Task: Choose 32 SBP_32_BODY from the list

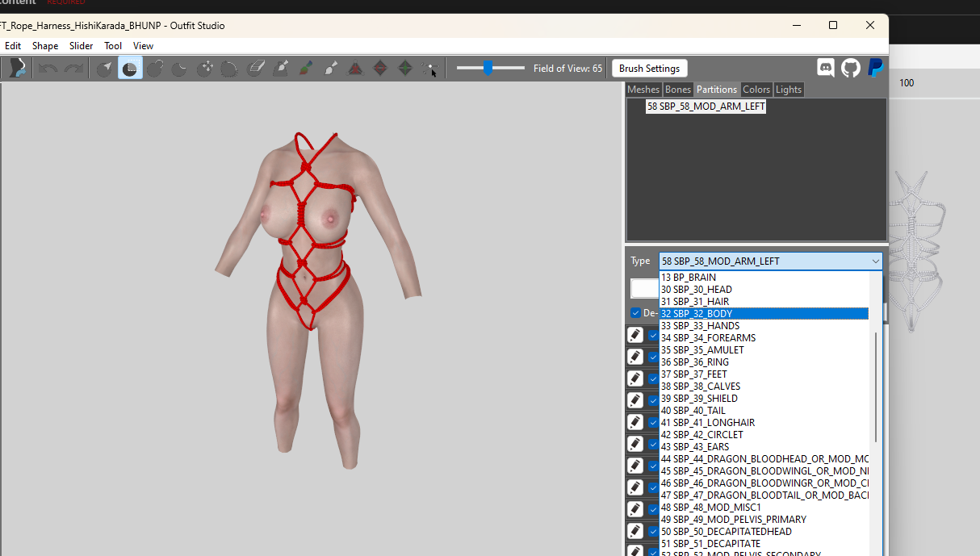Action: tap(764, 314)
